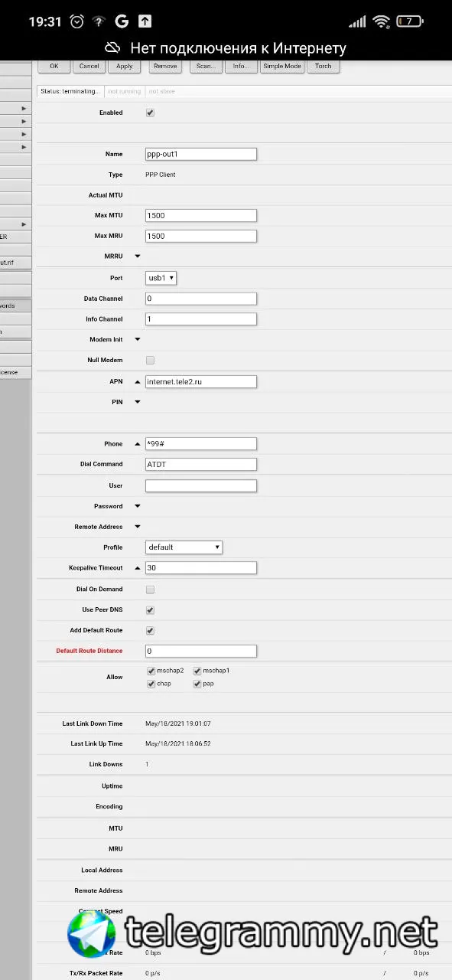Open the Simple Mode view
The width and height of the screenshot is (452, 980).
[282, 67]
